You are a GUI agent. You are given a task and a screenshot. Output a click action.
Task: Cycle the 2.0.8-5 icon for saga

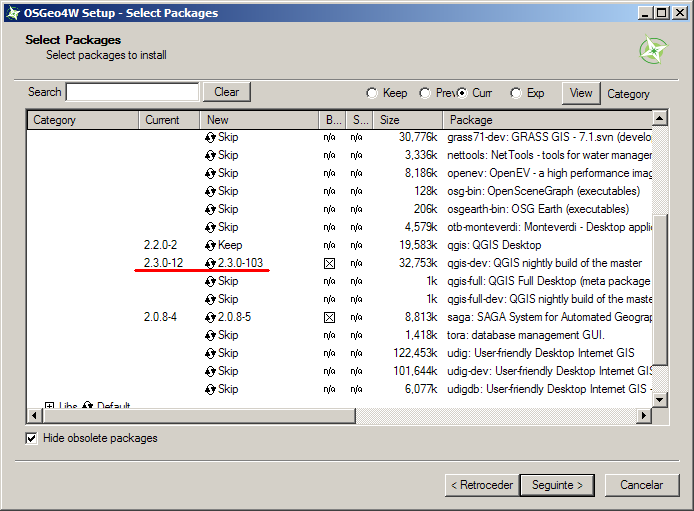click(x=210, y=318)
